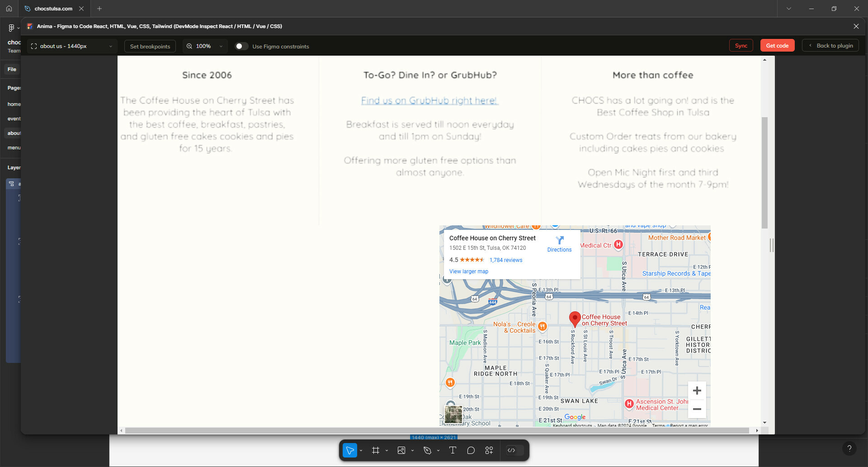Image resolution: width=868 pixels, height=467 pixels.
Task: Open shape tool options chevron
Action: pos(412,451)
